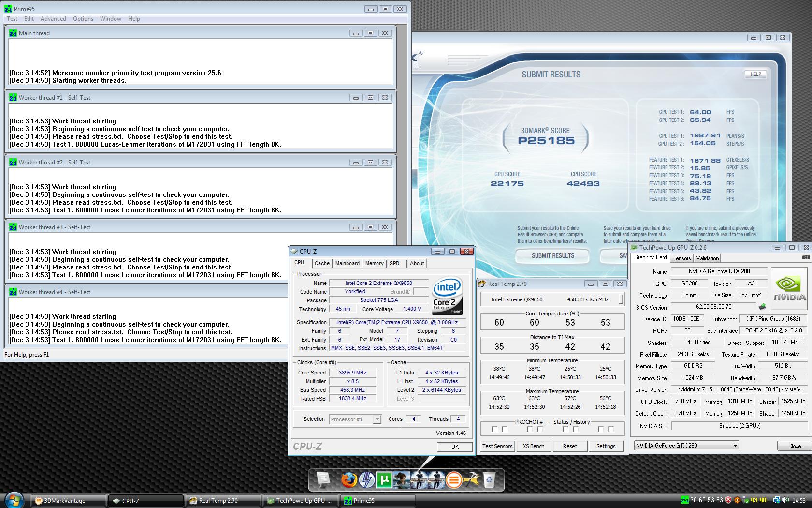Click the XS Bench button in Real Temp

(534, 446)
